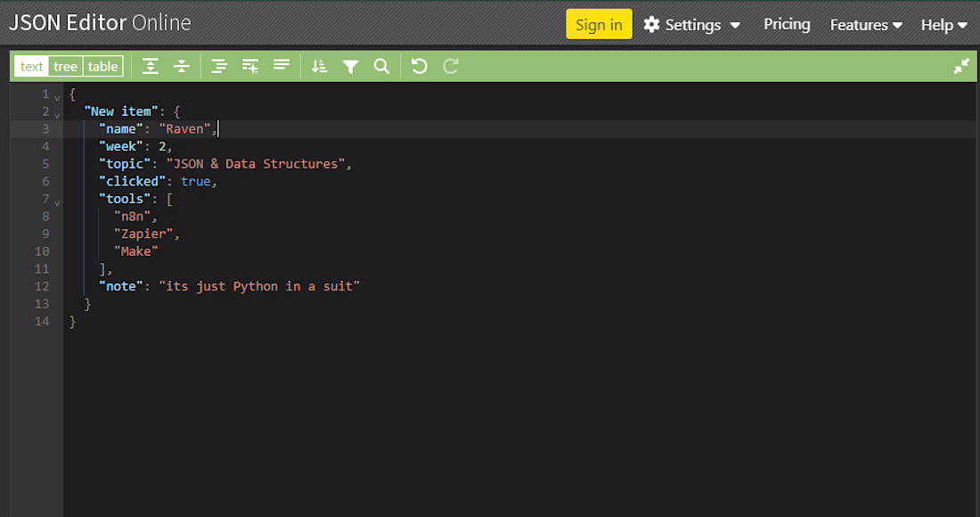Click the smart format icon with sparkle

coord(250,66)
